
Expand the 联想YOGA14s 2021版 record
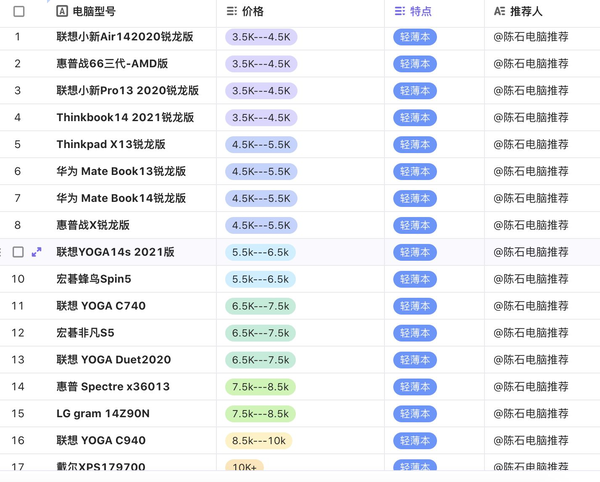pyautogui.click(x=36, y=252)
